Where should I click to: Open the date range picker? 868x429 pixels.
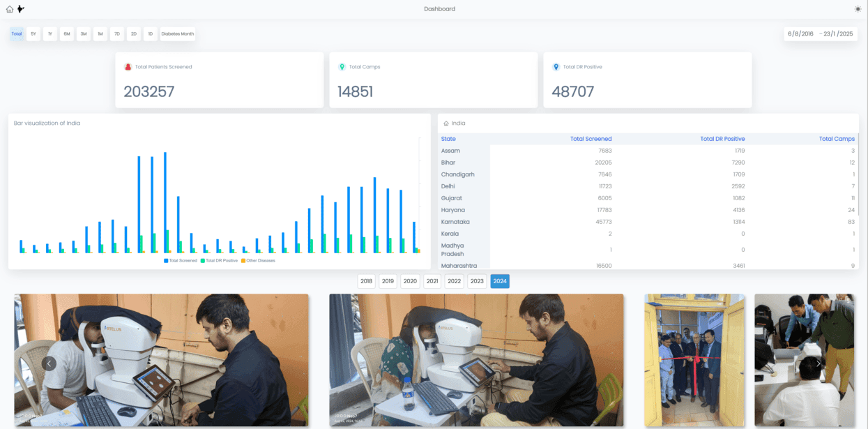[821, 33]
